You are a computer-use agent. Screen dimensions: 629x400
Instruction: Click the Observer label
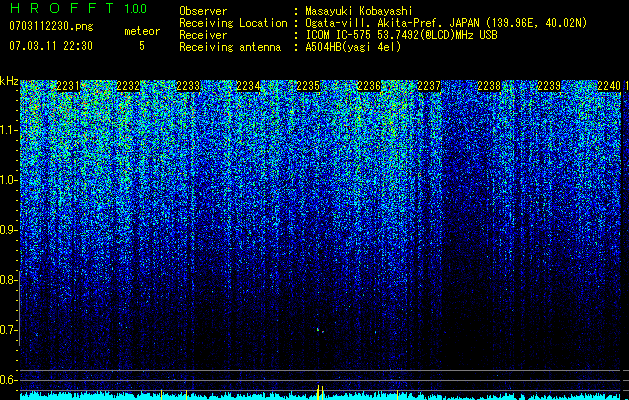tap(203, 11)
